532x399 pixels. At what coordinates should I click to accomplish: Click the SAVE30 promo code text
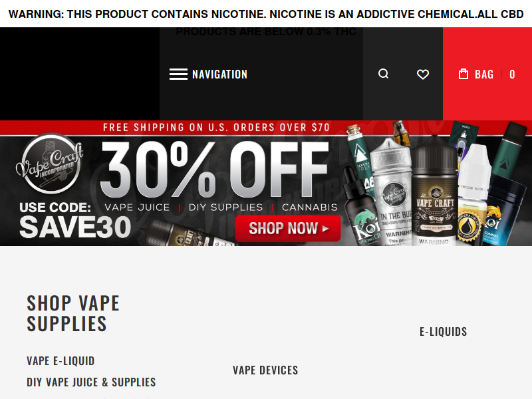(75, 227)
